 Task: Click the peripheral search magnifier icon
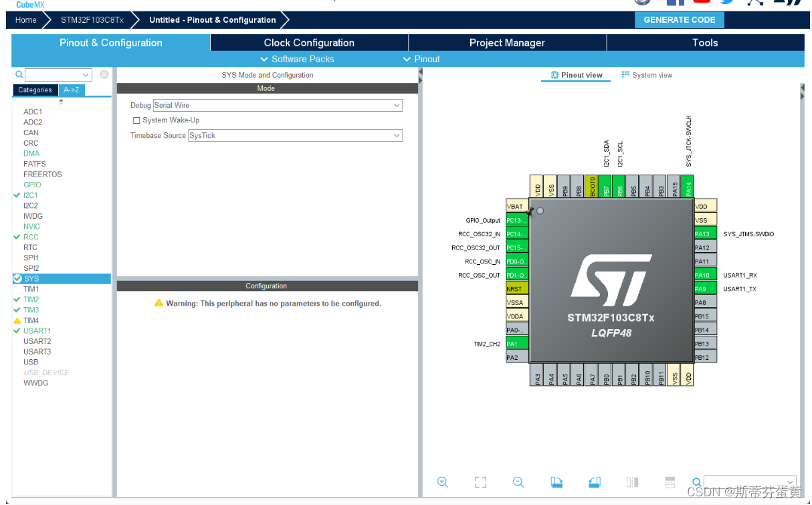19,75
